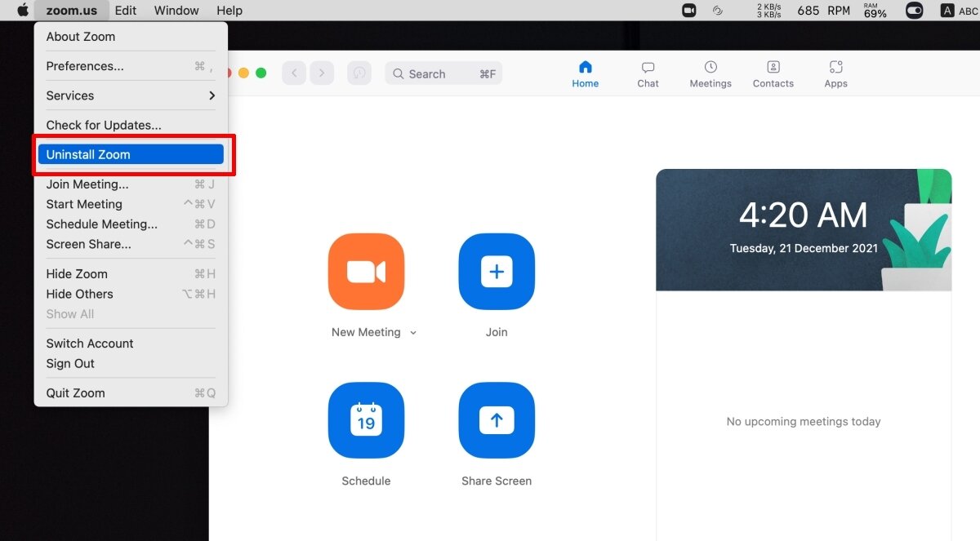Go back using the left chevron
Viewport: 980px width, 541px height.
tap(294, 73)
